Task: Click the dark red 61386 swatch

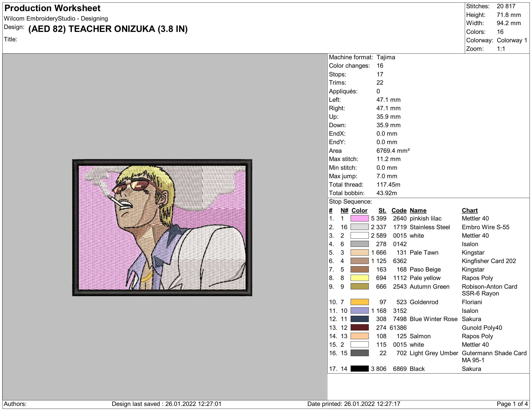Action: (x=360, y=328)
